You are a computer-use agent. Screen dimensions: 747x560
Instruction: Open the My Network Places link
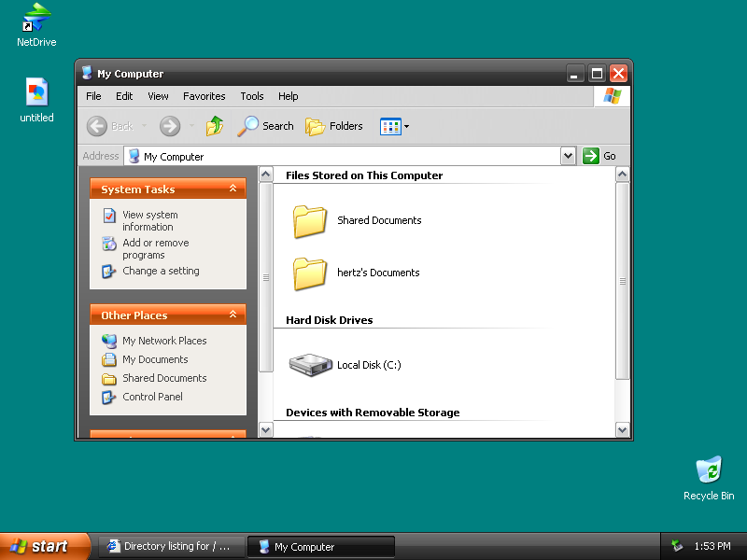point(164,341)
